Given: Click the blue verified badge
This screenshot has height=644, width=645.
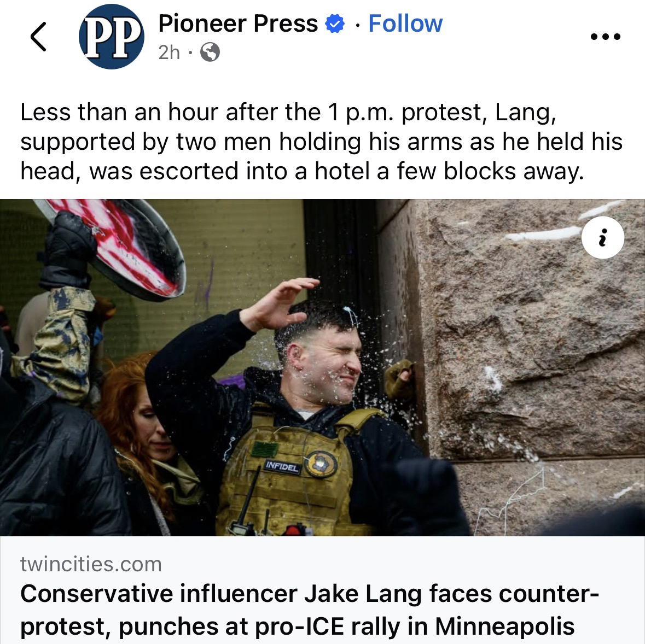Looking at the screenshot, I should [335, 24].
